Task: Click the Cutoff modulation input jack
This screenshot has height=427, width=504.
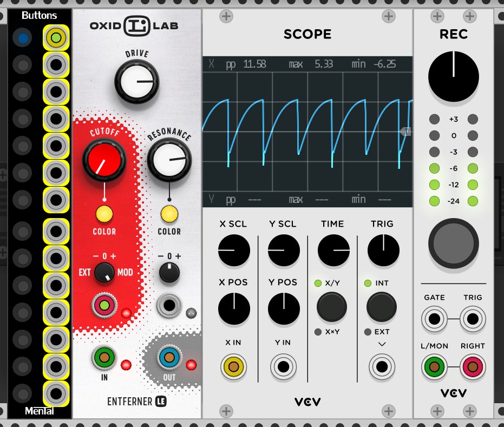Action: (104, 305)
